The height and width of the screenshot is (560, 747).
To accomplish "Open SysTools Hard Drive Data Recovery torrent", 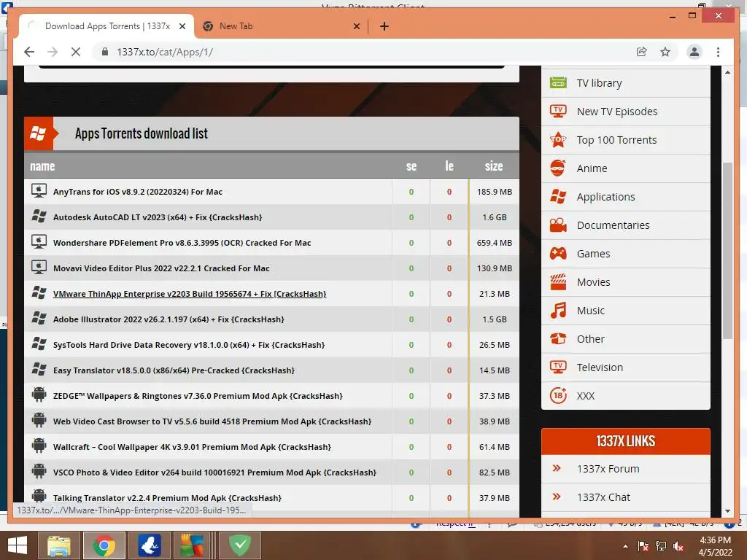I will tap(189, 345).
